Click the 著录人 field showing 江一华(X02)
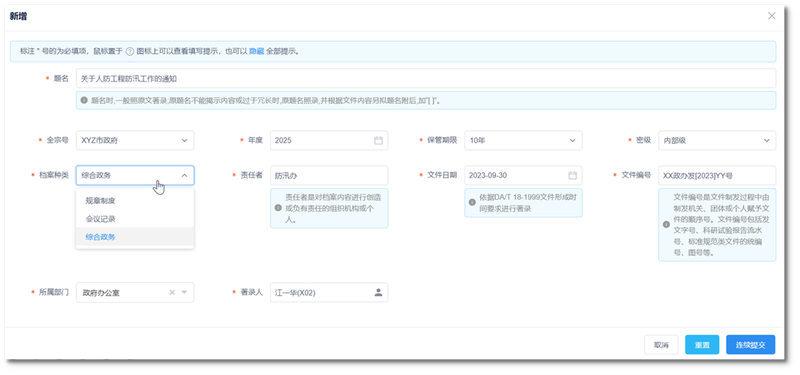The width and height of the screenshot is (800, 375). point(329,292)
